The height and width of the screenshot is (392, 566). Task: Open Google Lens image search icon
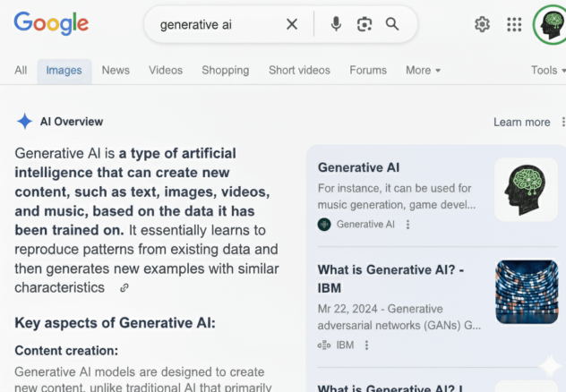pyautogui.click(x=364, y=24)
